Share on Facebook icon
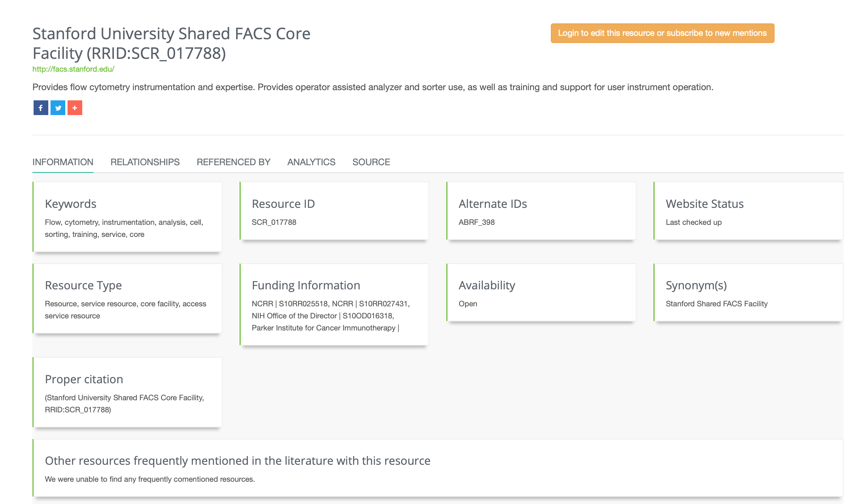The image size is (867, 504). coord(41,108)
